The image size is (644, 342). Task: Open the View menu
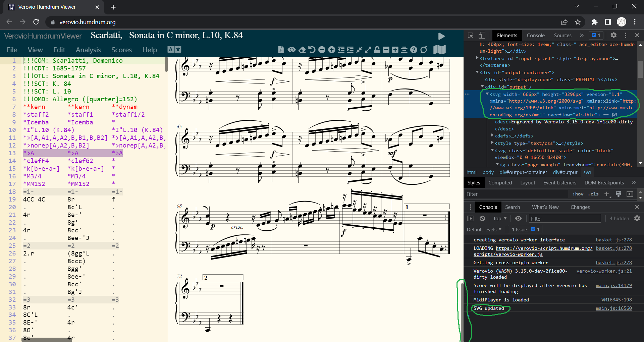(x=35, y=50)
